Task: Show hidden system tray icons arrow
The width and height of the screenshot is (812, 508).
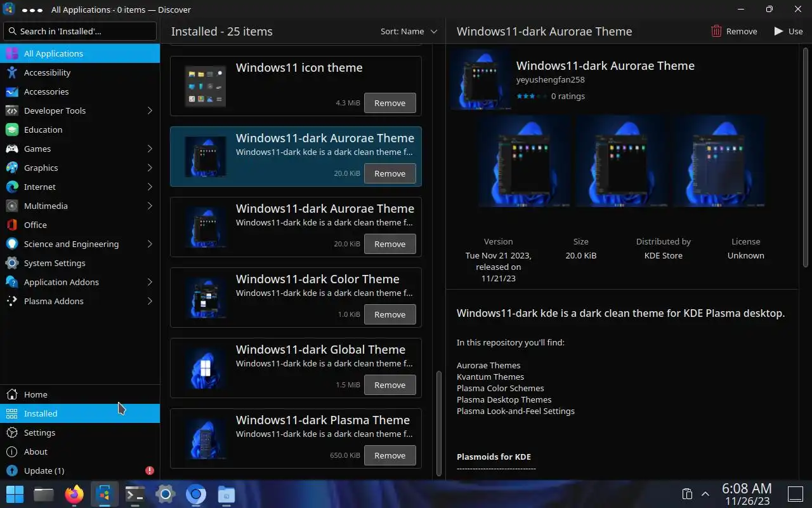Action: point(705,494)
